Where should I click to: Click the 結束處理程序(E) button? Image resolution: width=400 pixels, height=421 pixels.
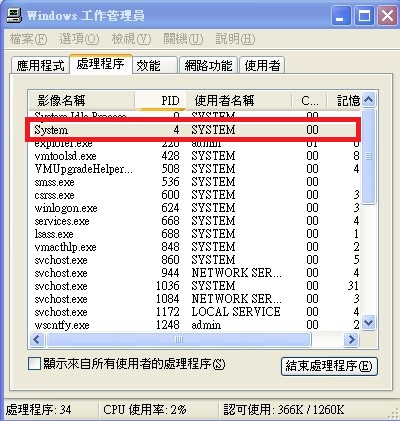329,366
